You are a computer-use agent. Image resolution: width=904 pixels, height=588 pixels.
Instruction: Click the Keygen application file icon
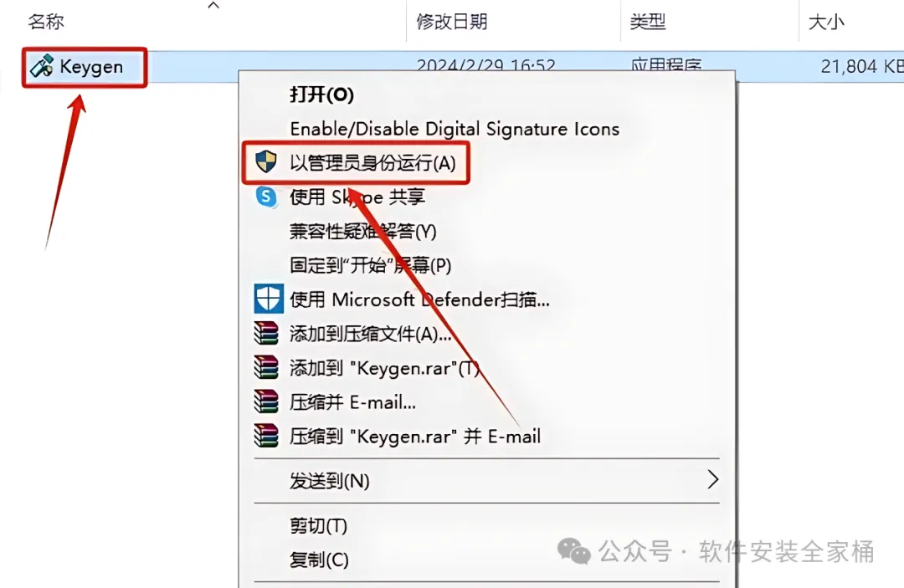coord(42,67)
